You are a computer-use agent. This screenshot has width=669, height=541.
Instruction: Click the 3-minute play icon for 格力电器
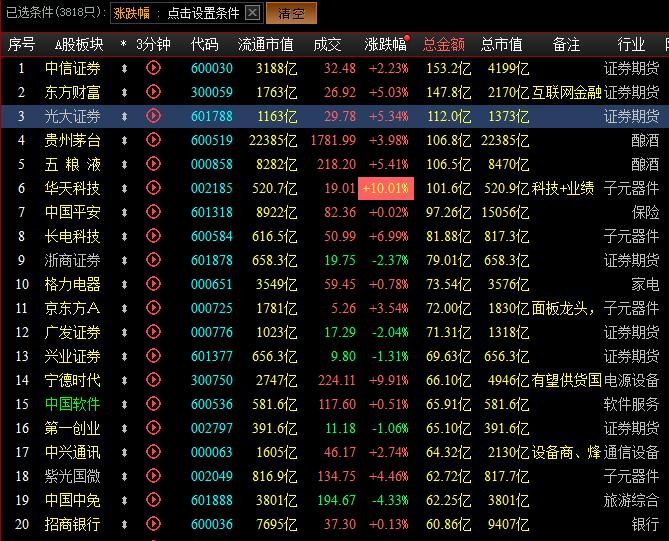pos(153,284)
